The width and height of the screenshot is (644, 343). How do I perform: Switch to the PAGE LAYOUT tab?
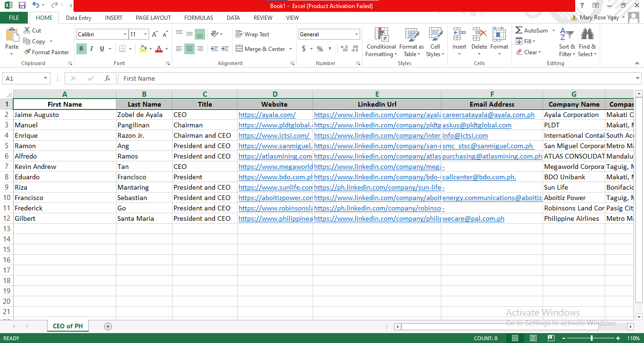pos(153,18)
